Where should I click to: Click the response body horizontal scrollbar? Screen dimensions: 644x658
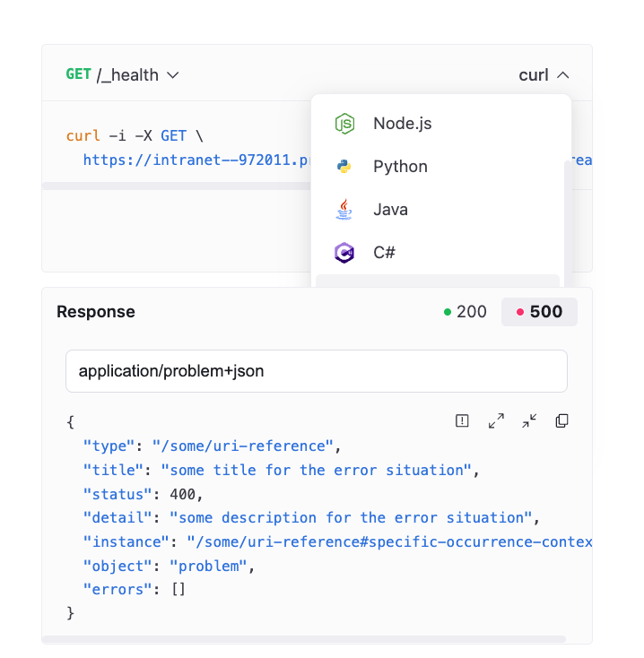tap(304, 639)
